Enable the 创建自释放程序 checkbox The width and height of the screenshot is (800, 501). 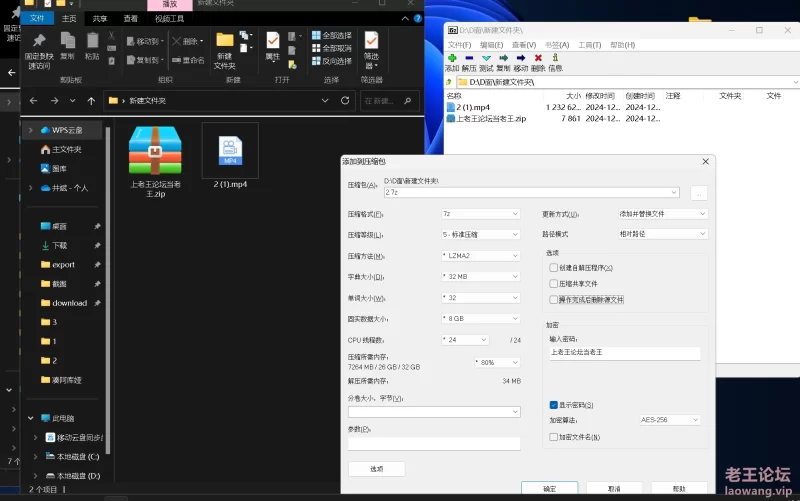[x=554, y=268]
